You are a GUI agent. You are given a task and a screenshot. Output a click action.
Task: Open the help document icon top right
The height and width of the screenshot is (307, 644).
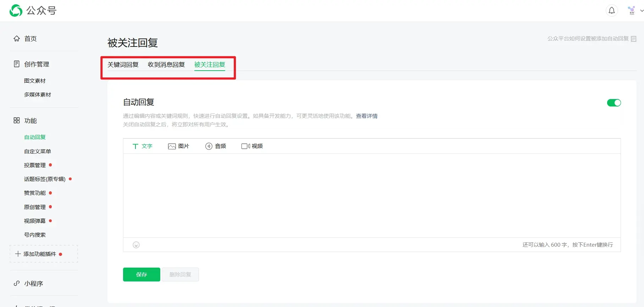(634, 39)
